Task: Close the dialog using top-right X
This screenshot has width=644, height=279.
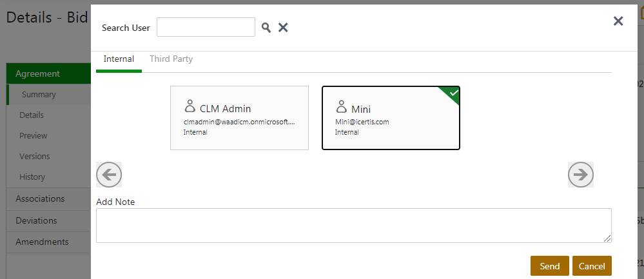Action: coord(618,21)
